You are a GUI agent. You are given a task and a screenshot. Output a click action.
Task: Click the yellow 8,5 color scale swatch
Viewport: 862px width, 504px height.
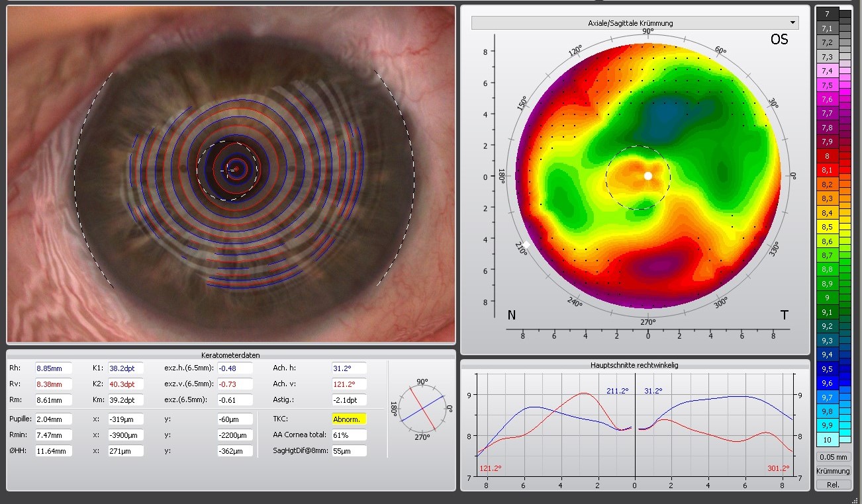point(827,227)
